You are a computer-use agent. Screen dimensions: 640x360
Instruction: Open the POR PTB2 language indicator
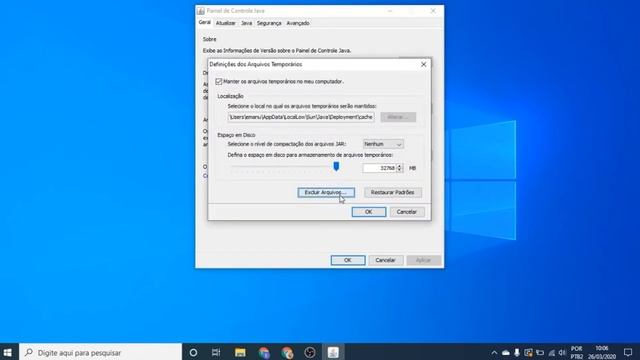(x=577, y=352)
